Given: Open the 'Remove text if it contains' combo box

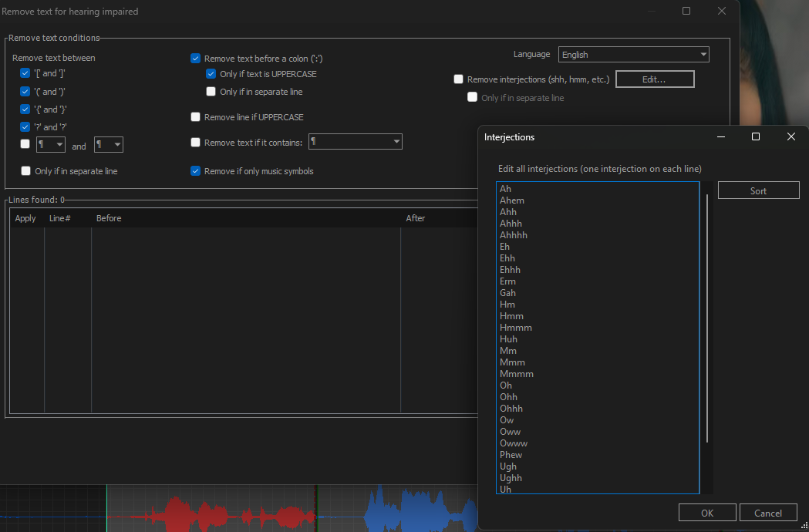Looking at the screenshot, I should click(x=355, y=141).
